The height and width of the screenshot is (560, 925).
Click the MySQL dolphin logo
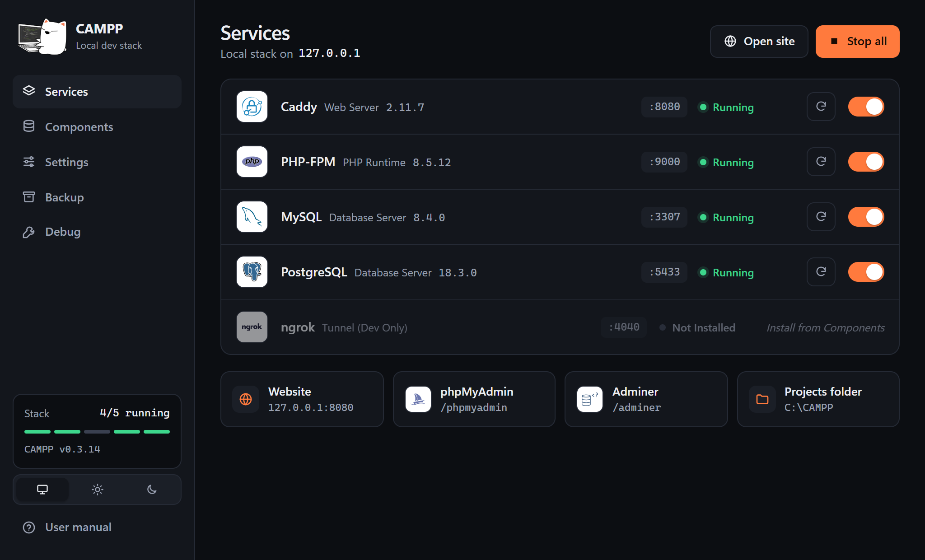tap(252, 217)
